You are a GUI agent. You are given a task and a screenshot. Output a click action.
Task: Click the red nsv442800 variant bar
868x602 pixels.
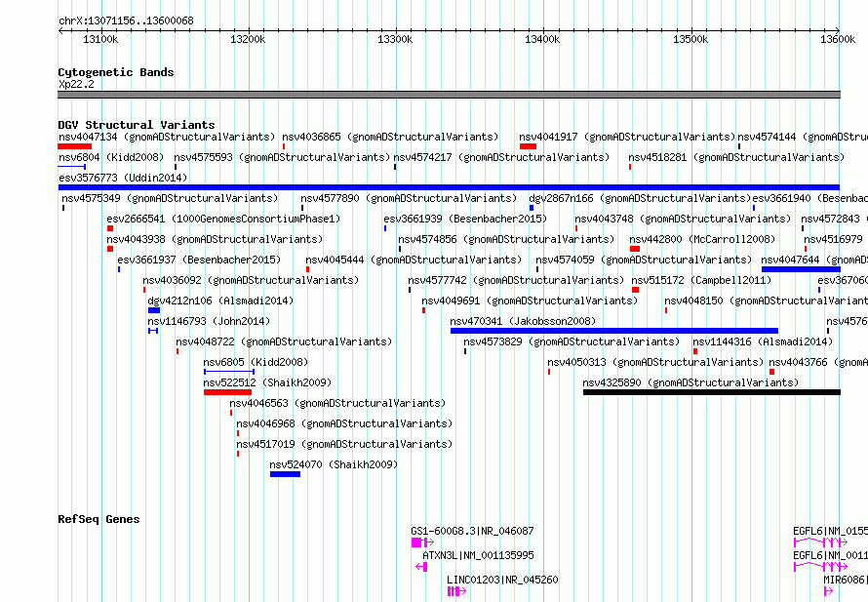pyautogui.click(x=635, y=249)
